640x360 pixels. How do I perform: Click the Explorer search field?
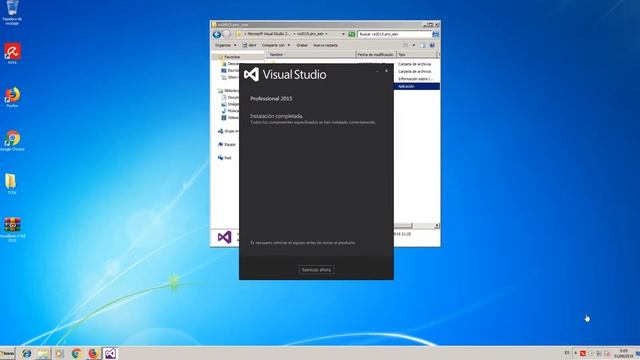coord(394,34)
